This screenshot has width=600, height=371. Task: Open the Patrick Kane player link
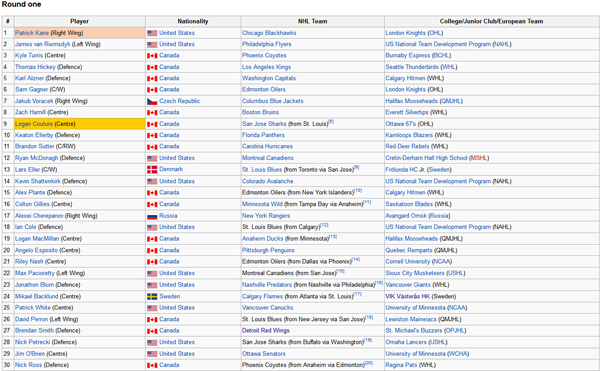coord(32,33)
